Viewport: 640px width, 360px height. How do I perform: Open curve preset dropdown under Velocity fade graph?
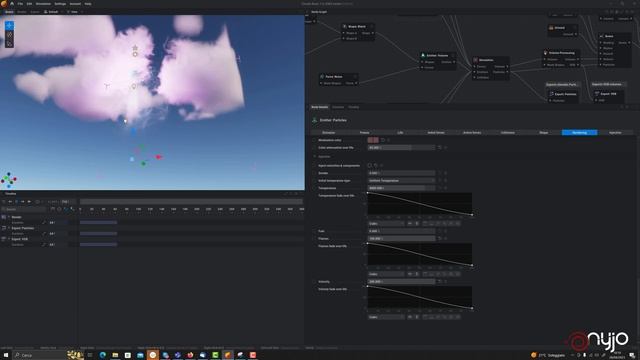click(386, 317)
